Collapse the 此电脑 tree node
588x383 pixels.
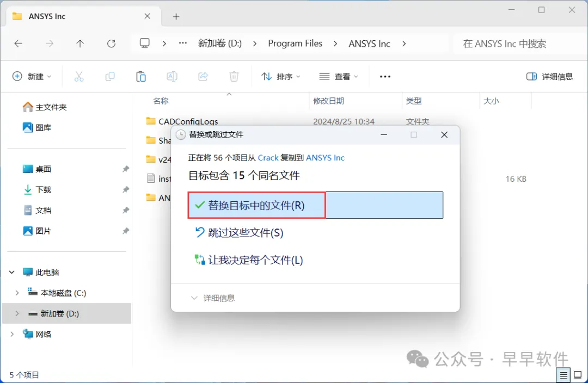click(12, 272)
